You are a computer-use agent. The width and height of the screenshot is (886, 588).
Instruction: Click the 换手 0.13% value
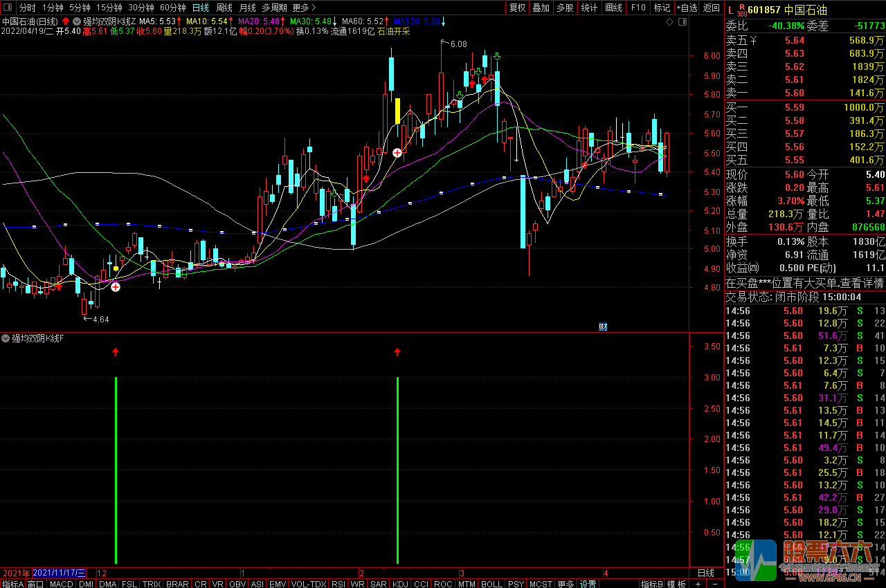790,241
